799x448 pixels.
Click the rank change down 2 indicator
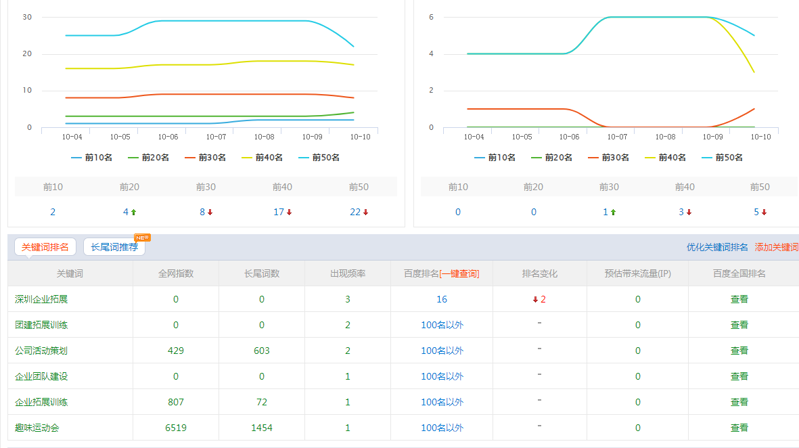(539, 299)
